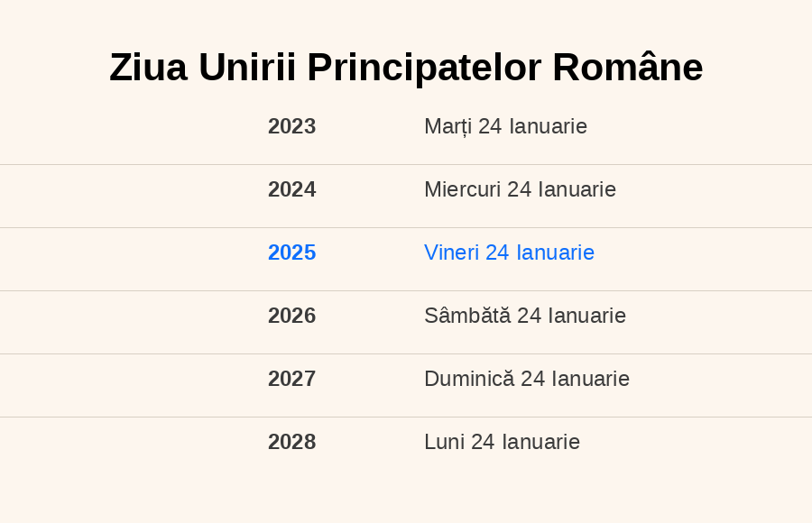Click the Luni 24 Ianuarie date
Screen dimensions: 812x523
click(502, 442)
